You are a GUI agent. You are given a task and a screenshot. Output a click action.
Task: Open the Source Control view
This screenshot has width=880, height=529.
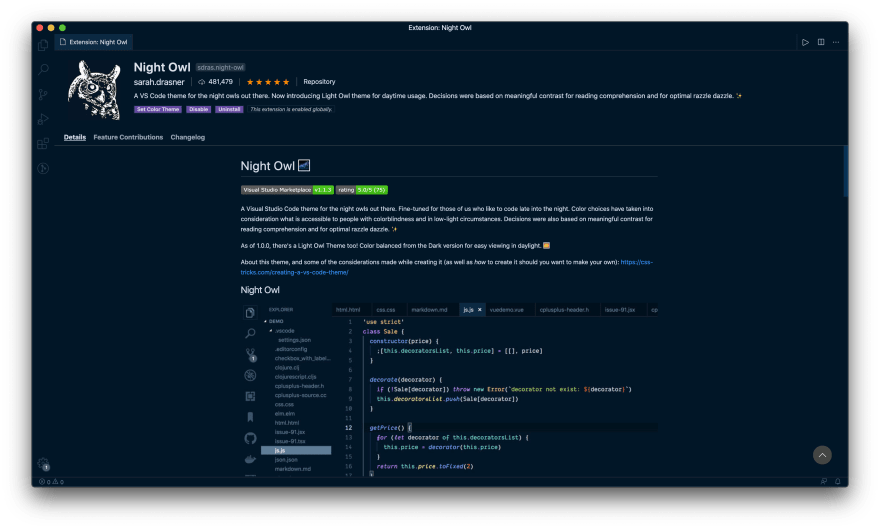click(43, 94)
